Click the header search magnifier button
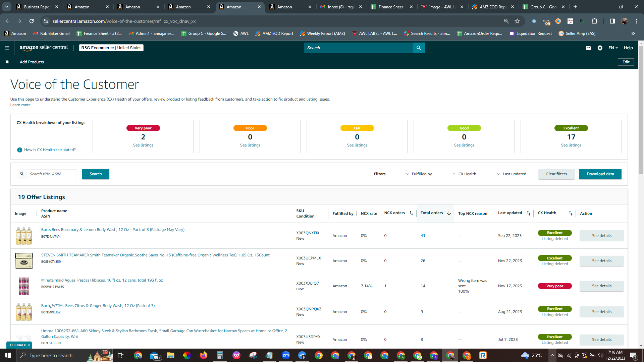This screenshot has width=644, height=362. 419,48
